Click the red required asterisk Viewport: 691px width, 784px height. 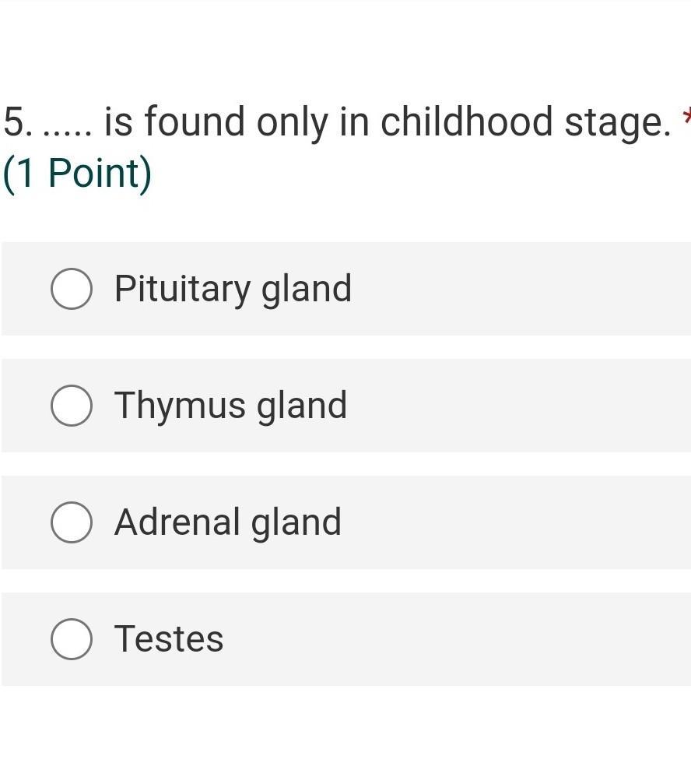pyautogui.click(x=686, y=118)
